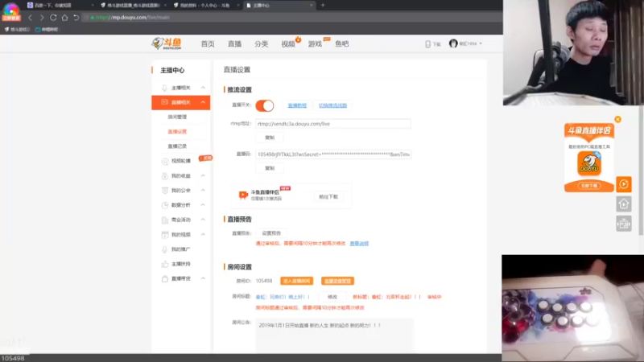Image resolution: width=644 pixels, height=362 pixels.
Task: Collapse the 主播相关 sidebar section
Action: [203, 88]
